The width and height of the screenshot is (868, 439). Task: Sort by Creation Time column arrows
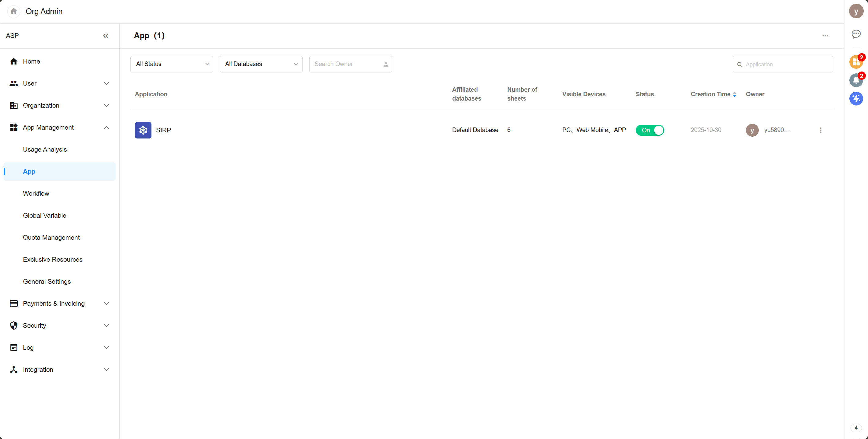(x=734, y=94)
